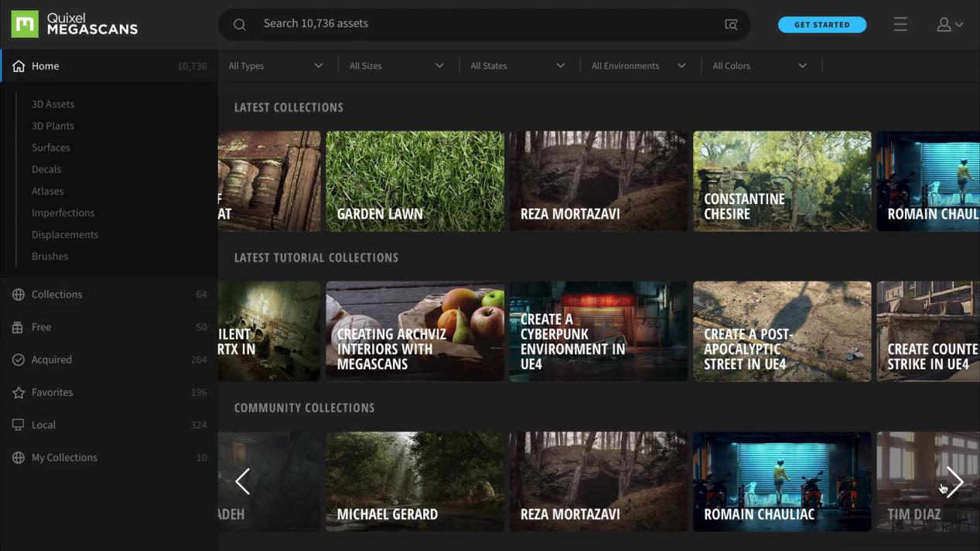Expand the All Types dropdown
The image size is (980, 551).
[x=275, y=66]
